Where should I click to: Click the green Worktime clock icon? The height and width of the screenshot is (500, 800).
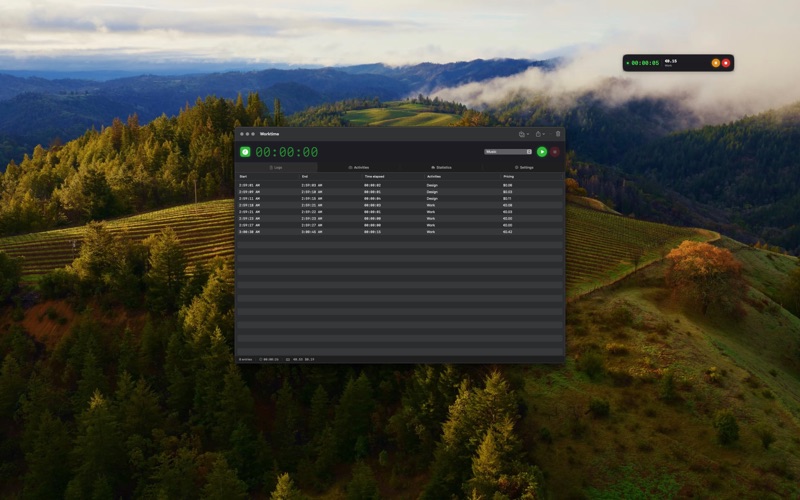tap(245, 152)
